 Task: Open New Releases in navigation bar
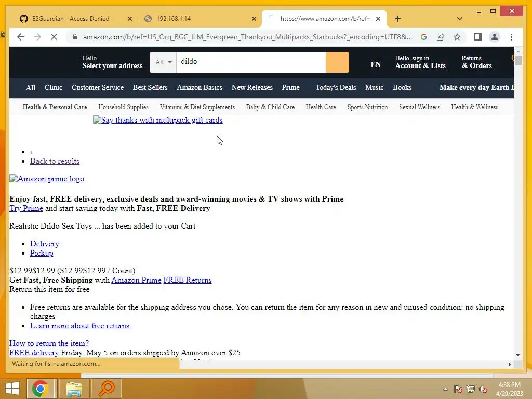(x=252, y=87)
